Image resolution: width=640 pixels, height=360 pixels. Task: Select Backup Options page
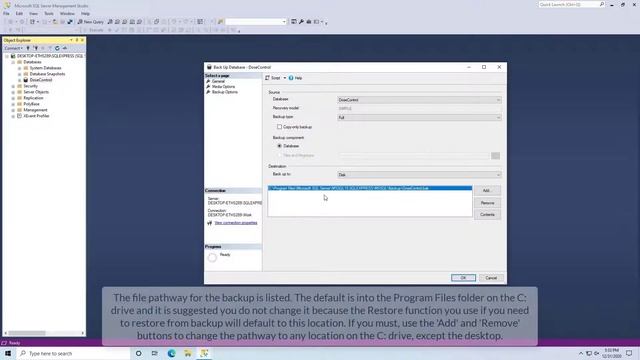pyautogui.click(x=224, y=92)
